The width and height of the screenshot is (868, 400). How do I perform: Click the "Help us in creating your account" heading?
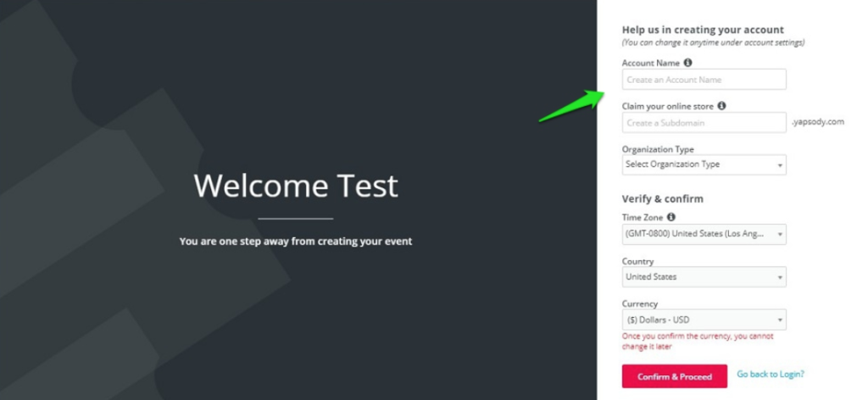click(x=703, y=30)
